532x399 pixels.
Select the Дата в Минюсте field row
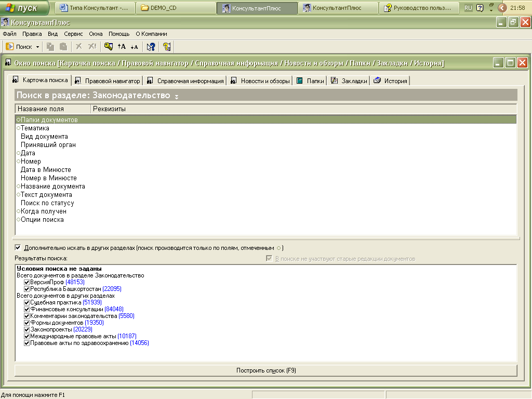click(265, 170)
